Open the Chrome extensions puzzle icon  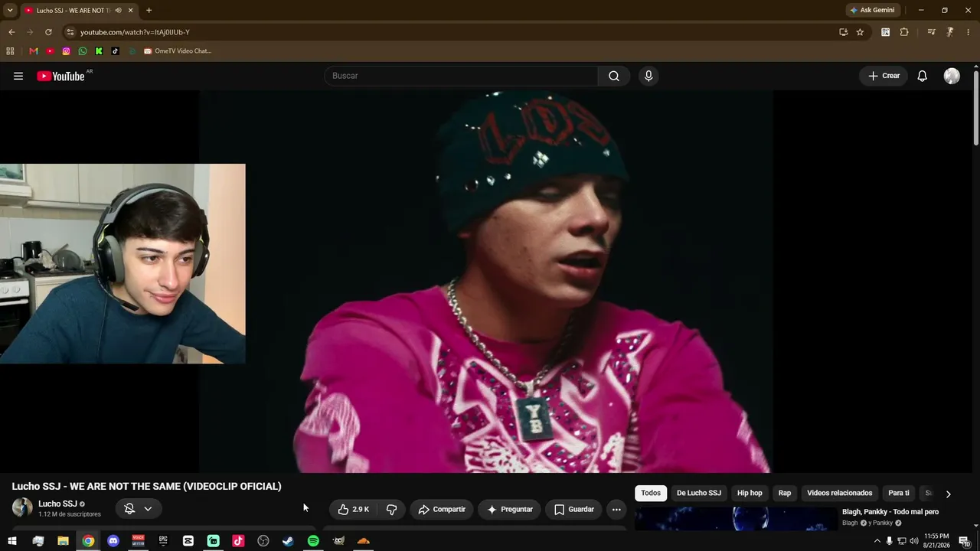pyautogui.click(x=904, y=32)
